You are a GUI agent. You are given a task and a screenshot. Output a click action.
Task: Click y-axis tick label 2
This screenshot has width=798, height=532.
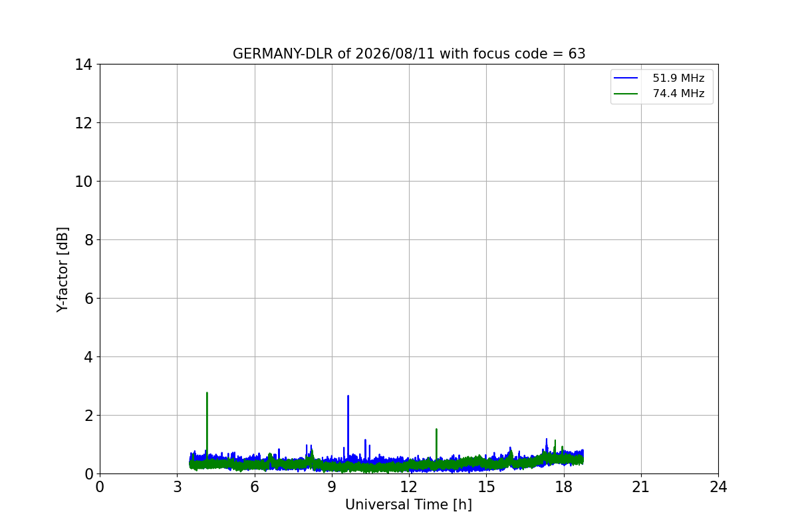tap(88, 416)
